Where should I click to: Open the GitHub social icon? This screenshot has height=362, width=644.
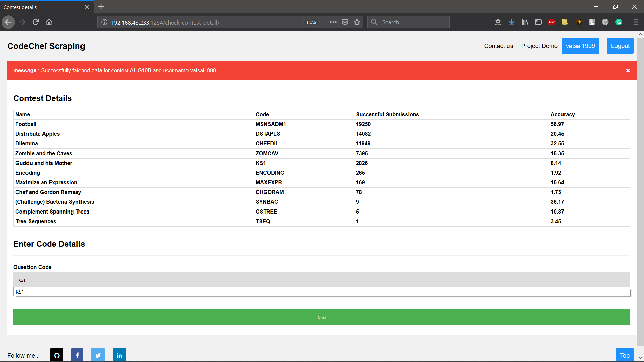[57, 355]
